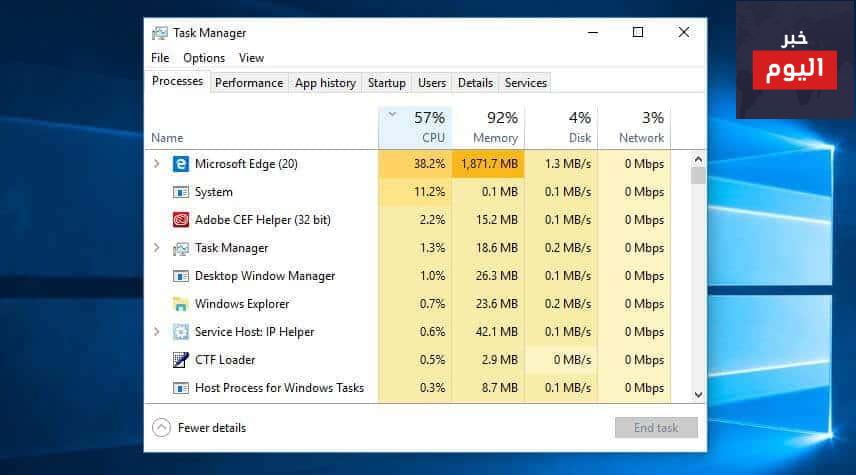Switch to the Performance tab

[249, 83]
